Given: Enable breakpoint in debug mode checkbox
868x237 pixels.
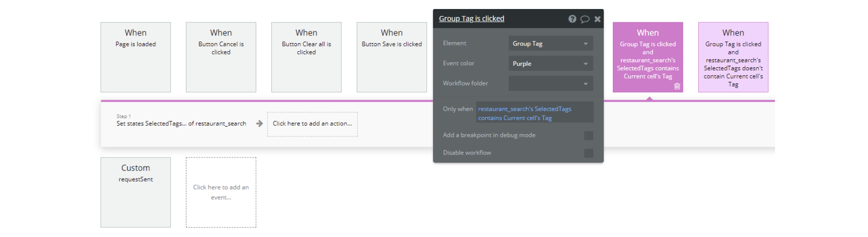Looking at the screenshot, I should tap(589, 136).
